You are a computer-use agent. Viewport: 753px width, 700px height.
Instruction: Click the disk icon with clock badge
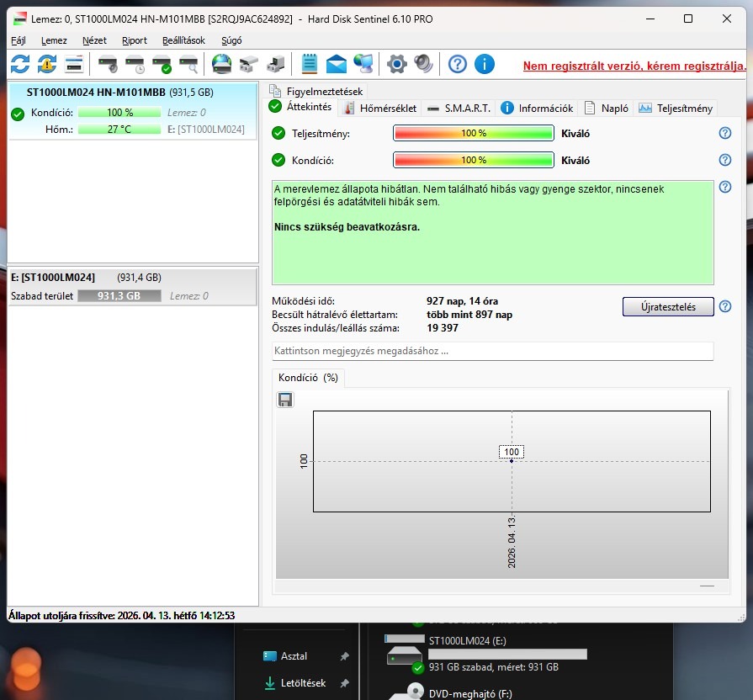coord(135,64)
